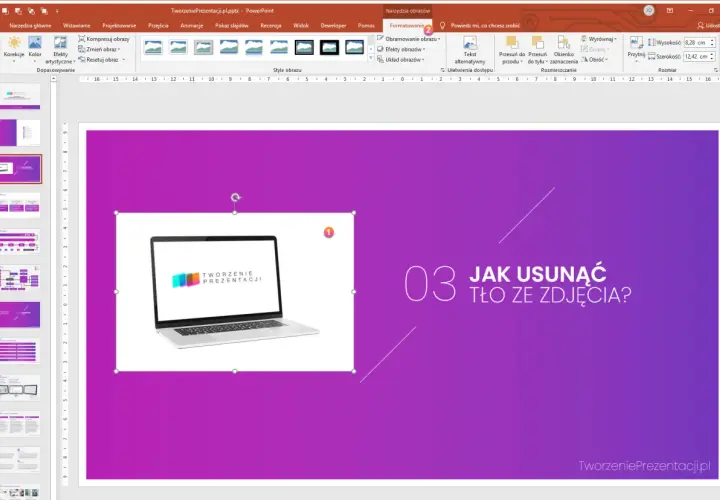Click the thumbnail pane scroll-up arrow
Image resolution: width=720 pixels, height=500 pixels.
click(54, 79)
